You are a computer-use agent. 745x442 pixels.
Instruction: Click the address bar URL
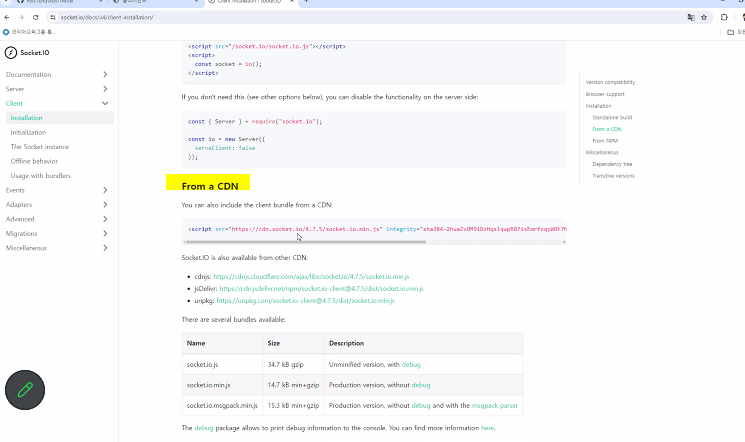pos(107,17)
